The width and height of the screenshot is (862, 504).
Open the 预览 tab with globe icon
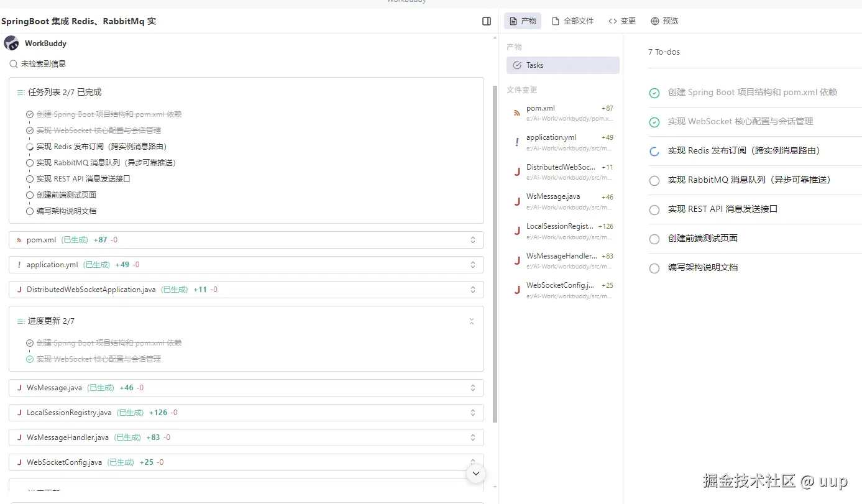(664, 21)
